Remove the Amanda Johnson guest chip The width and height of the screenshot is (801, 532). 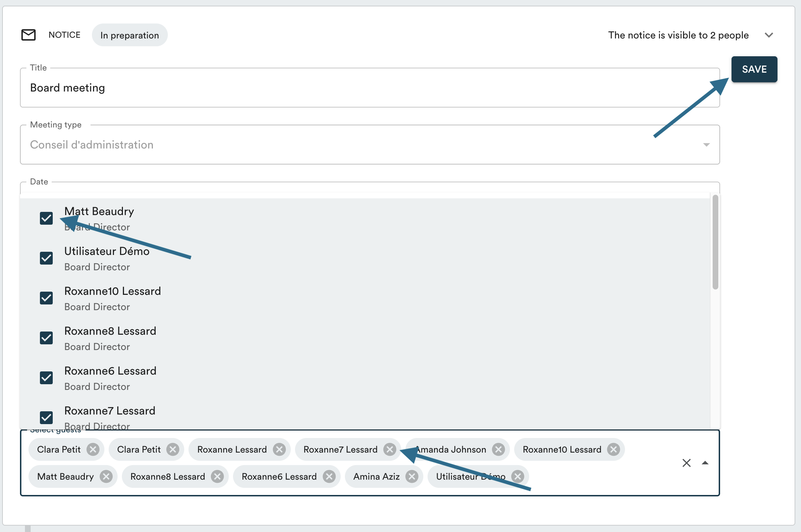pyautogui.click(x=498, y=449)
